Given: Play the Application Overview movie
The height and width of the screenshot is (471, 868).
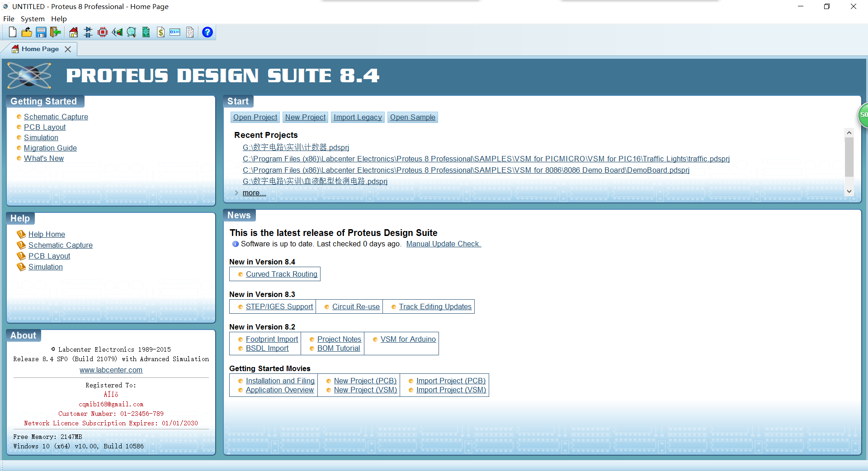Looking at the screenshot, I should (x=280, y=390).
